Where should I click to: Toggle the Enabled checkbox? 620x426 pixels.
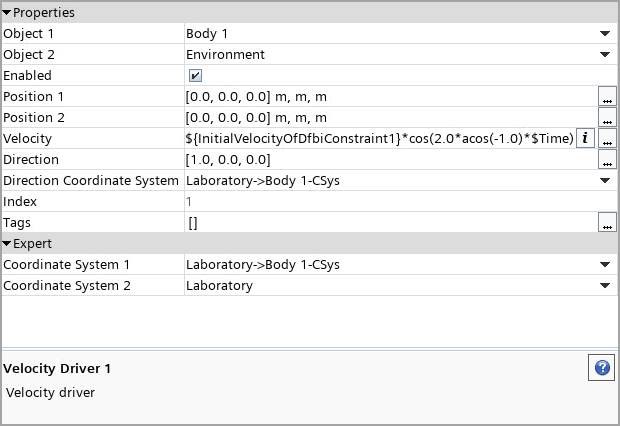196,76
